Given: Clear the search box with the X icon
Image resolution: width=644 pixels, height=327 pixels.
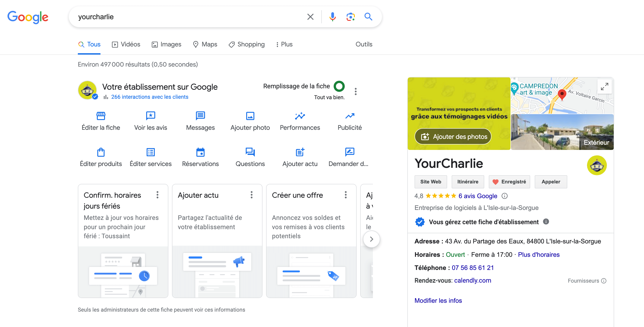Looking at the screenshot, I should 310,17.
